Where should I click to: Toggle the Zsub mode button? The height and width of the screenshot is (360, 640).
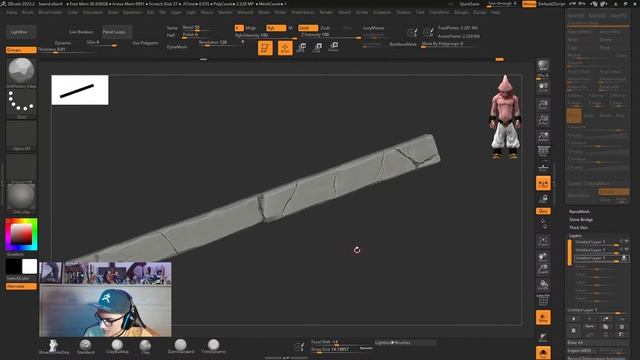[x=325, y=28]
